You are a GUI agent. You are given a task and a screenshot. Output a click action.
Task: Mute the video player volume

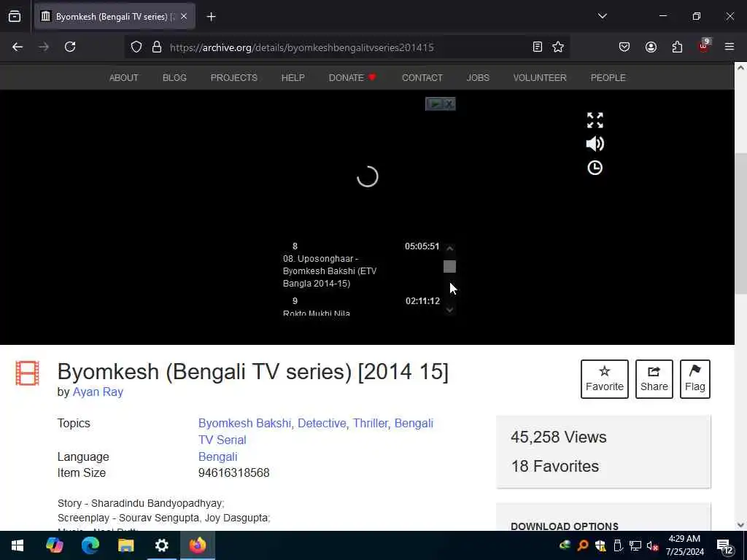click(x=595, y=144)
